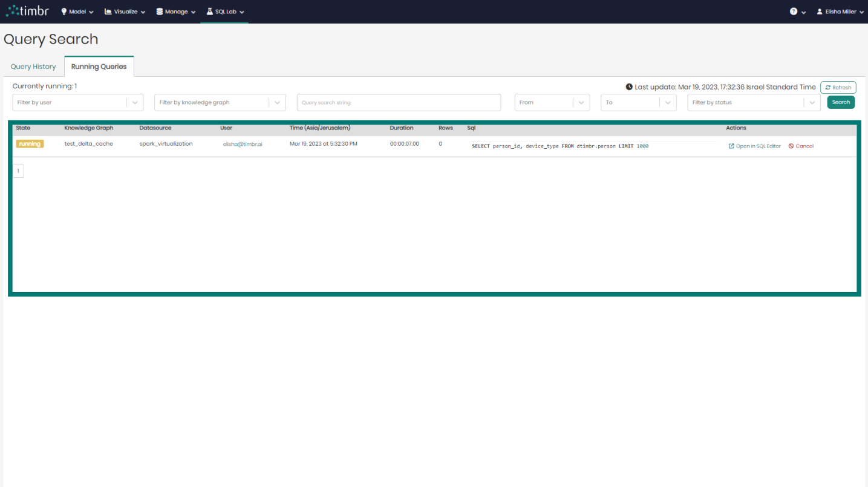Select the SQL Lab flask icon
The image size is (868, 487).
click(208, 11)
